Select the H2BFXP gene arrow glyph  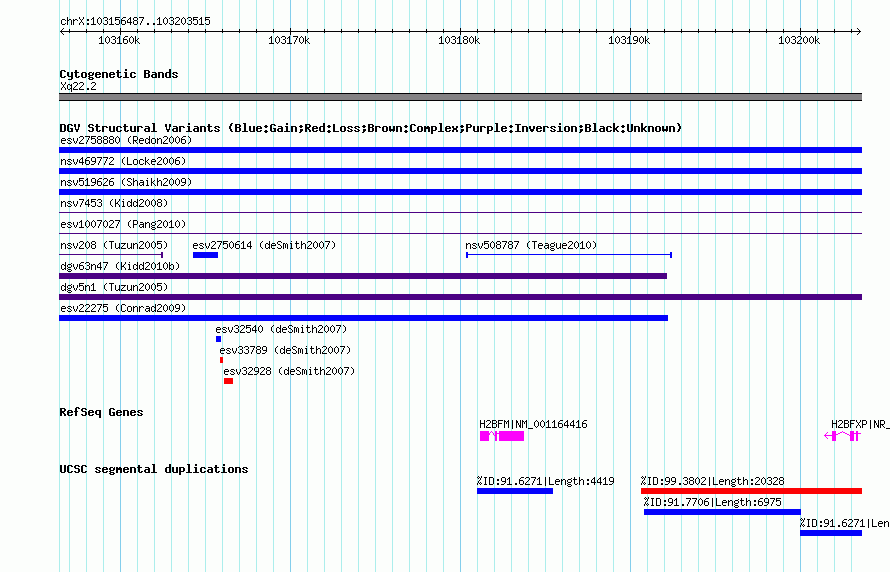point(843,436)
